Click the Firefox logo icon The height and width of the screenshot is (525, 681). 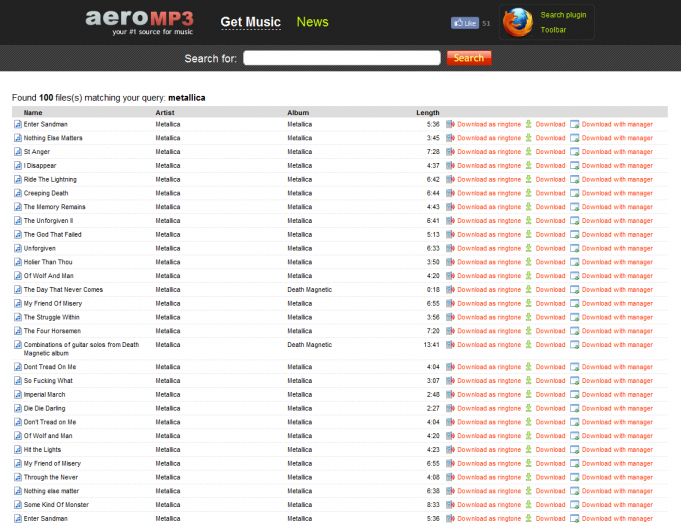click(x=518, y=22)
